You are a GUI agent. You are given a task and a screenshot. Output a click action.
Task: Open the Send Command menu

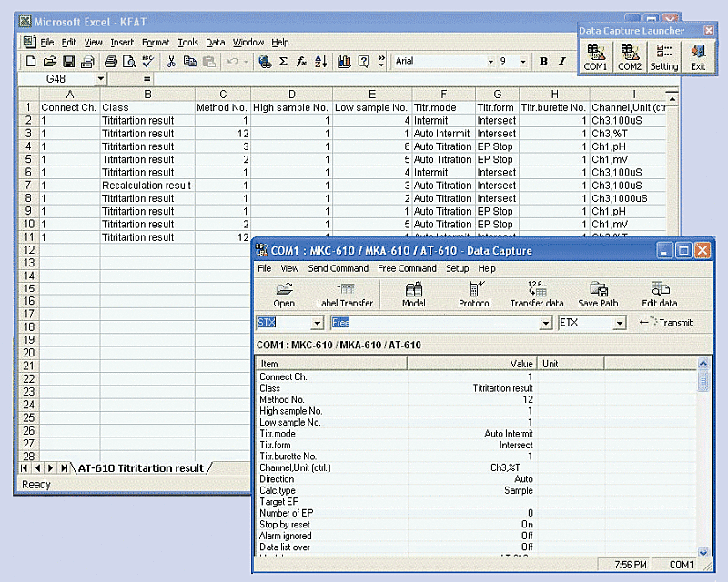click(338, 268)
